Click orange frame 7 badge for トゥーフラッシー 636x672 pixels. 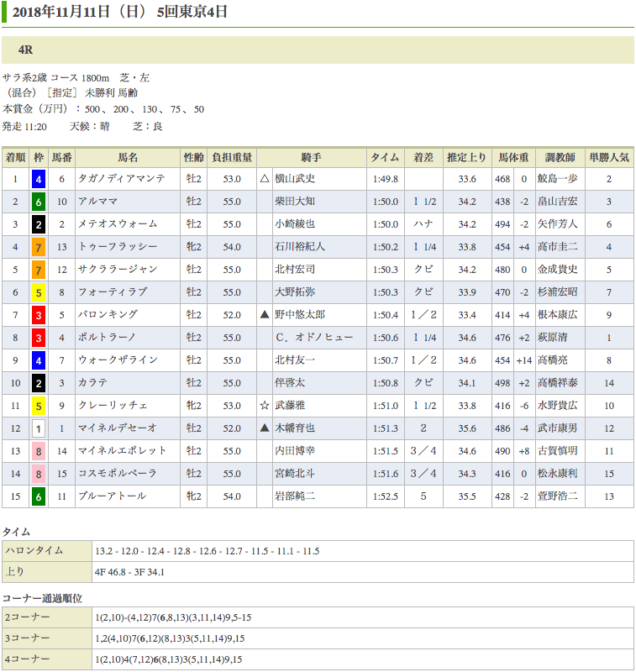coord(38,247)
